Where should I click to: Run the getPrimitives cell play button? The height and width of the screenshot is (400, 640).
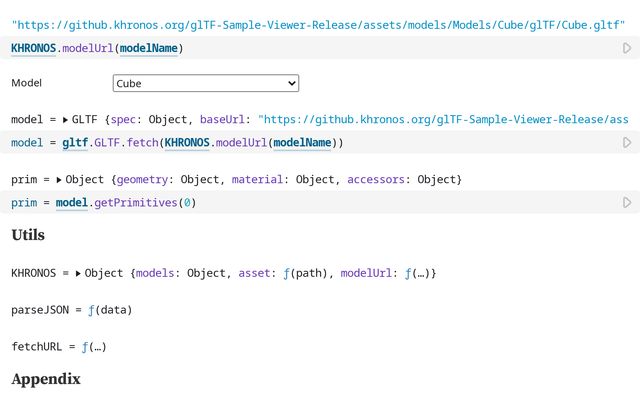627,203
